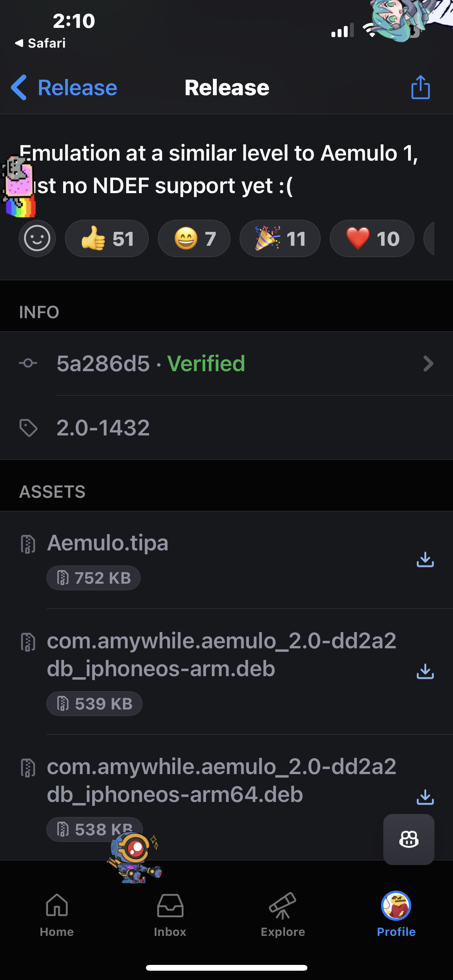Open the Profile tab avatar

pos(396,906)
